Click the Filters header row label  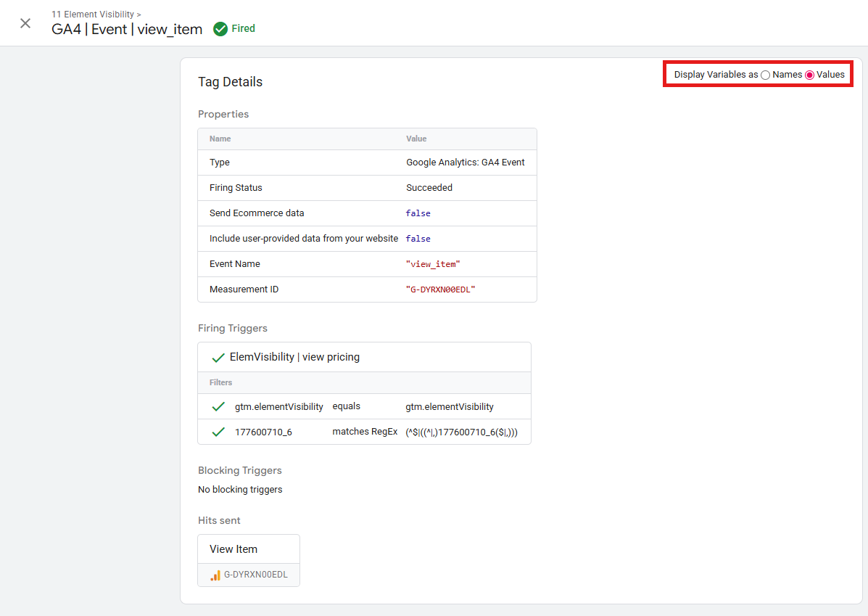[221, 383]
